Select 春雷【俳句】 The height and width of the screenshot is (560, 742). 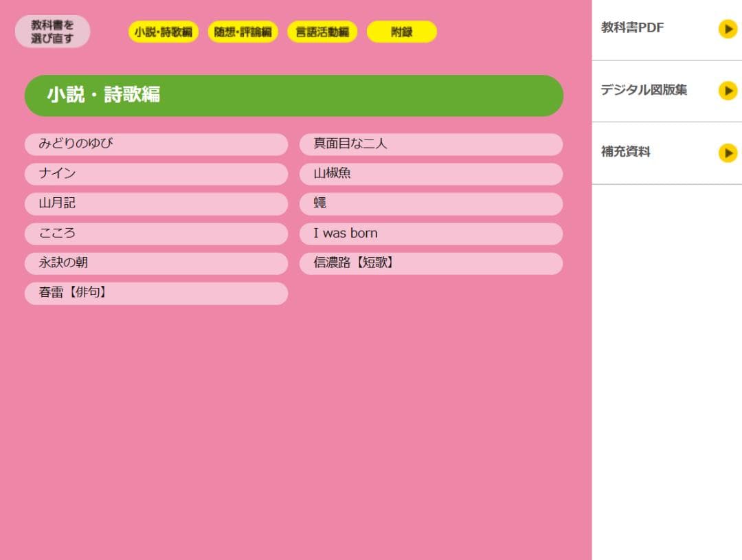click(156, 293)
